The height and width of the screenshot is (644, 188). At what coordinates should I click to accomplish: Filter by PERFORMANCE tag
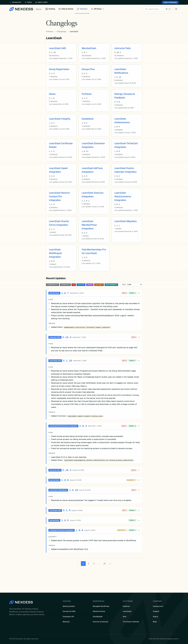point(111,285)
